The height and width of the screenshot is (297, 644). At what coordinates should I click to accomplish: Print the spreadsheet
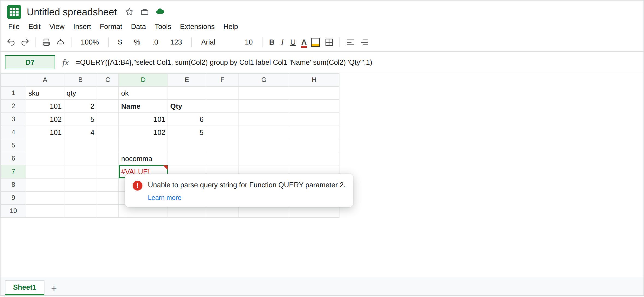[46, 42]
